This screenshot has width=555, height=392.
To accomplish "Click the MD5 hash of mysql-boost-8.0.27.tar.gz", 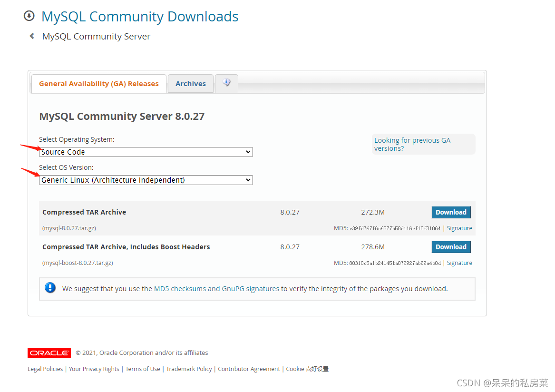I will 395,263.
